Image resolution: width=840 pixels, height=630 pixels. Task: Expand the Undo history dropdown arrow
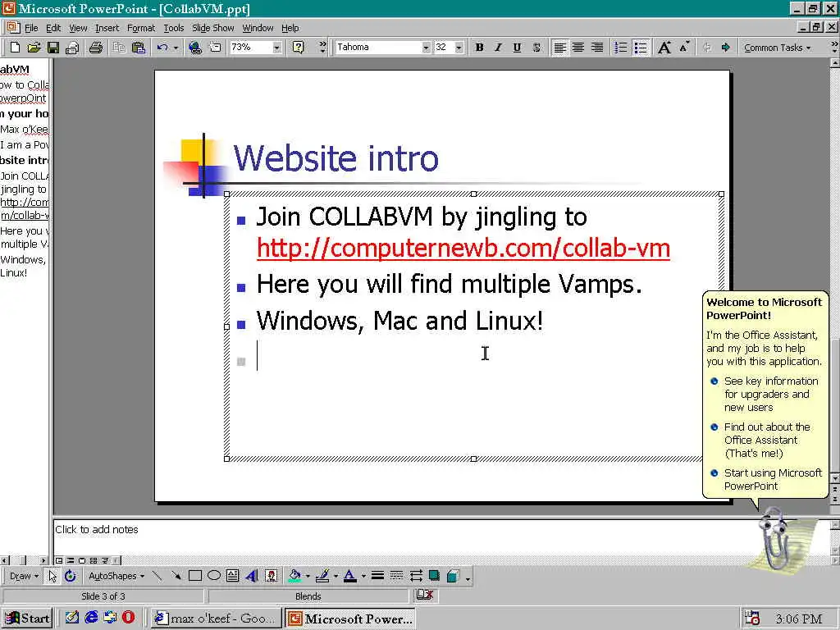pos(176,48)
